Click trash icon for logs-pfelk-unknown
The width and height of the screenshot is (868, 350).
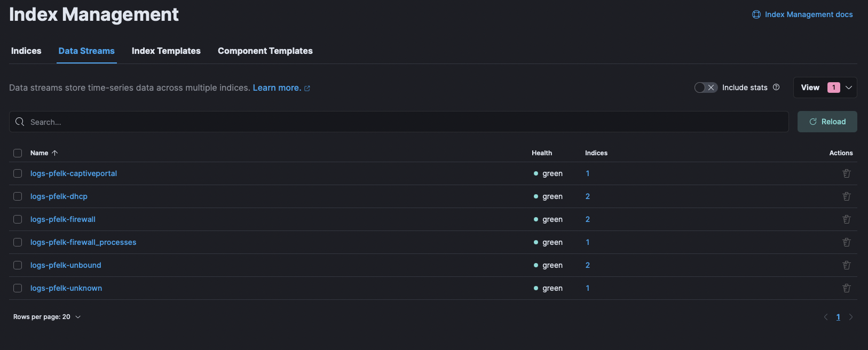pyautogui.click(x=846, y=288)
